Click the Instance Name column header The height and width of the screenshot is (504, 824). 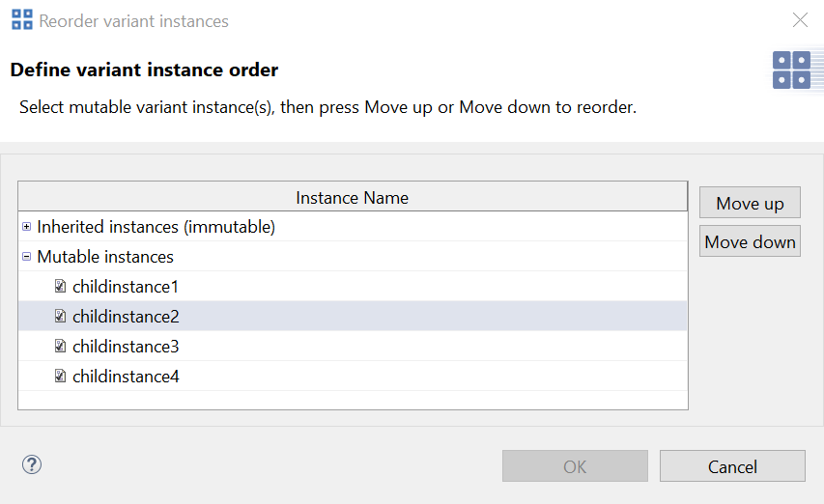coord(353,198)
